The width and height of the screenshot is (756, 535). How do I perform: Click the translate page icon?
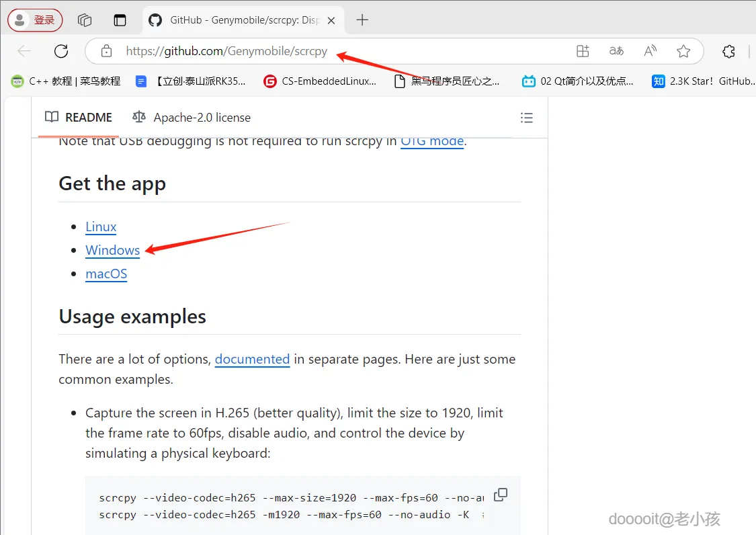pyautogui.click(x=616, y=51)
